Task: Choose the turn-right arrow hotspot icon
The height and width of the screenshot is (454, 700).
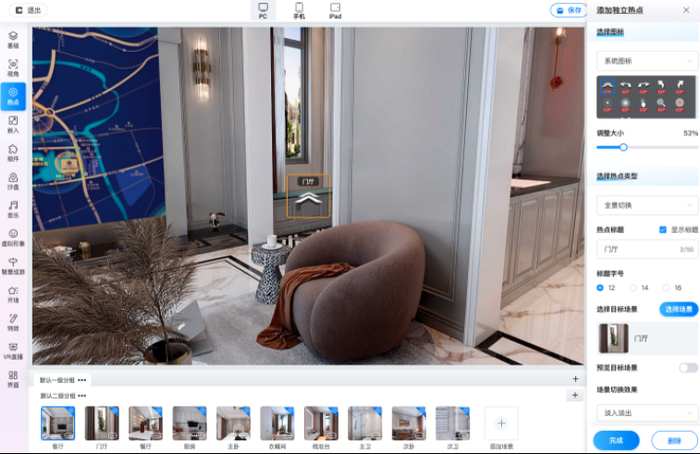Action: 679,86
